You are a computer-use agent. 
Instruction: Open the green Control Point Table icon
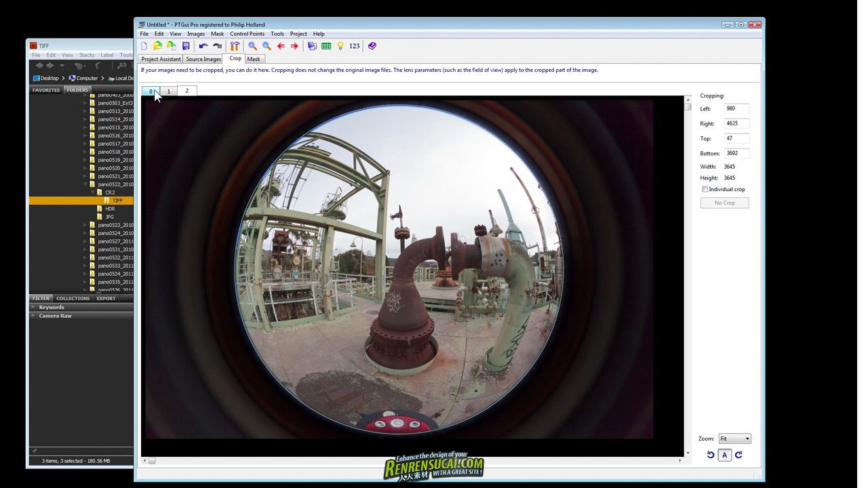tap(326, 46)
